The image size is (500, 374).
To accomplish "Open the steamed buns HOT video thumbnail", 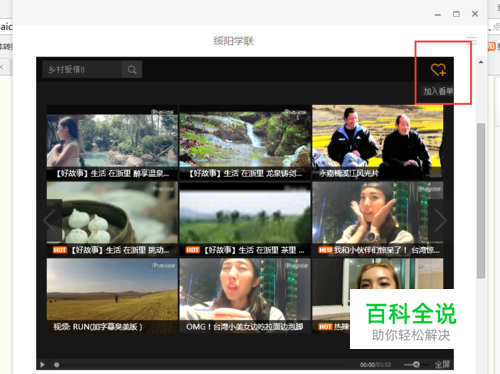I will point(112,219).
